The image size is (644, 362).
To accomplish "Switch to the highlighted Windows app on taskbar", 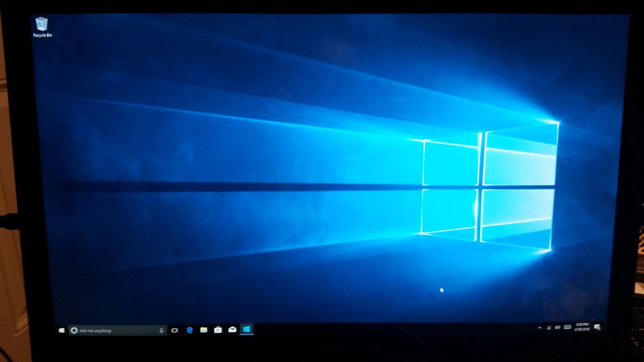I will tap(247, 330).
